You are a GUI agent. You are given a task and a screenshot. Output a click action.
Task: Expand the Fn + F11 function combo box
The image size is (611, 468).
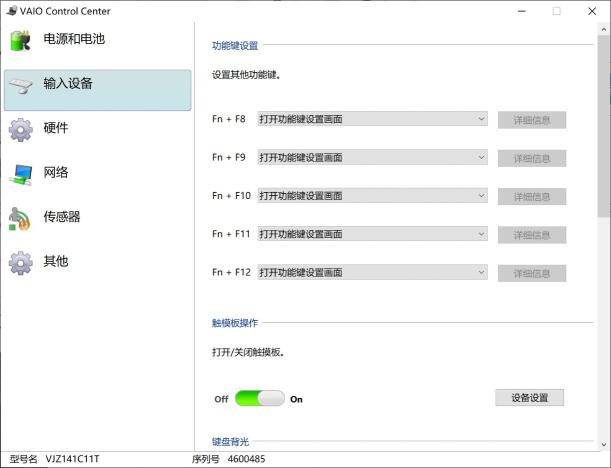[x=373, y=234]
